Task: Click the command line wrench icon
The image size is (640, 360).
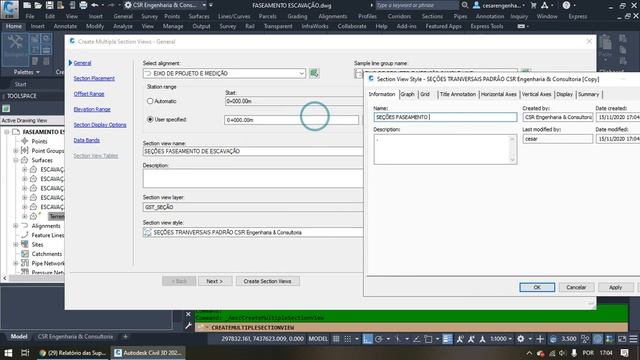Action: click(188, 326)
